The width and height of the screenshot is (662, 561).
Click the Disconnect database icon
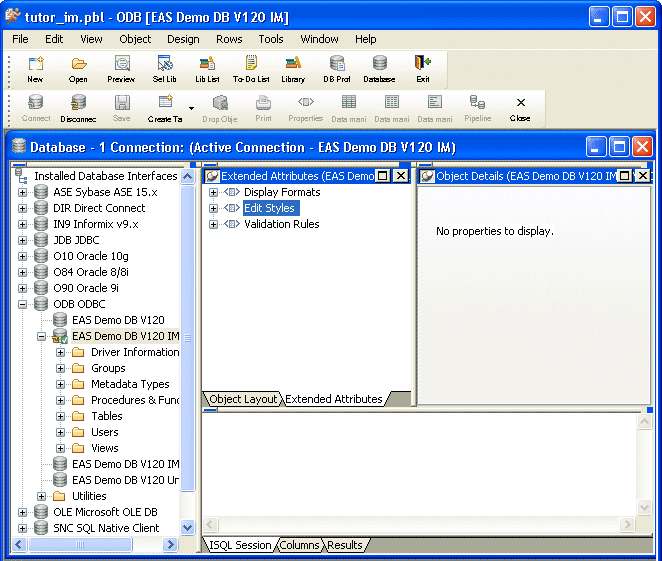tap(79, 108)
